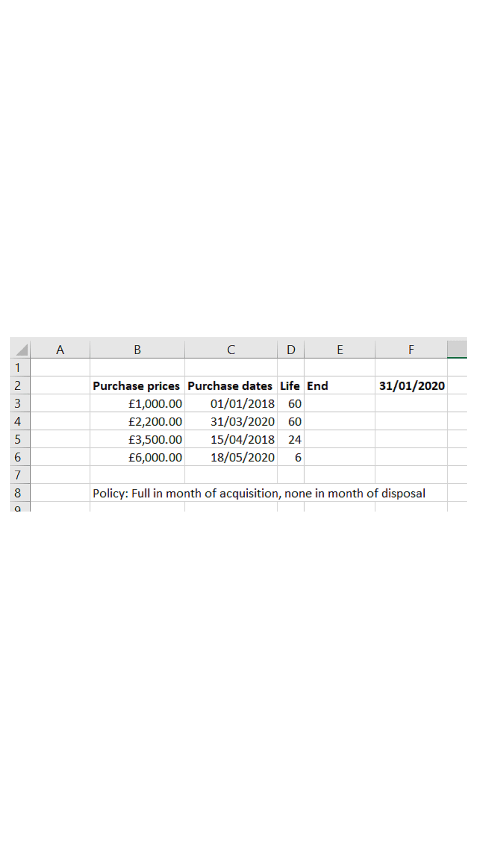488x868 pixels.
Task: Select row 5 header
Action: (x=18, y=439)
